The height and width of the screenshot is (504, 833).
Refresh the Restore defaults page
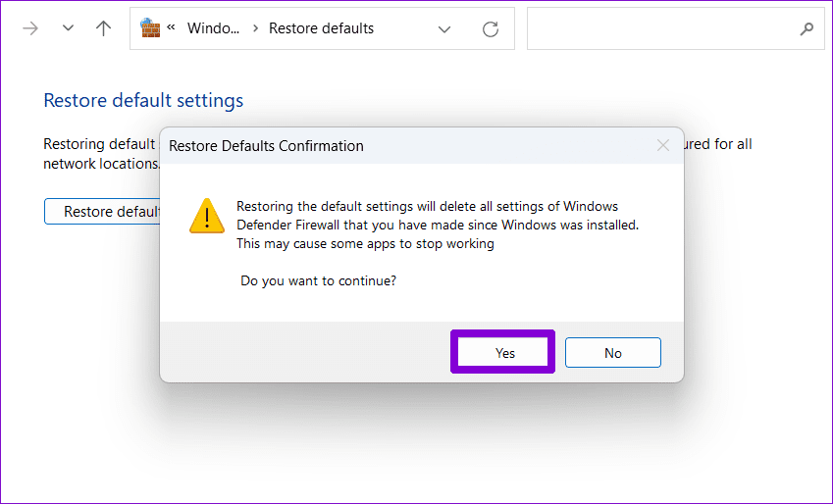491,28
